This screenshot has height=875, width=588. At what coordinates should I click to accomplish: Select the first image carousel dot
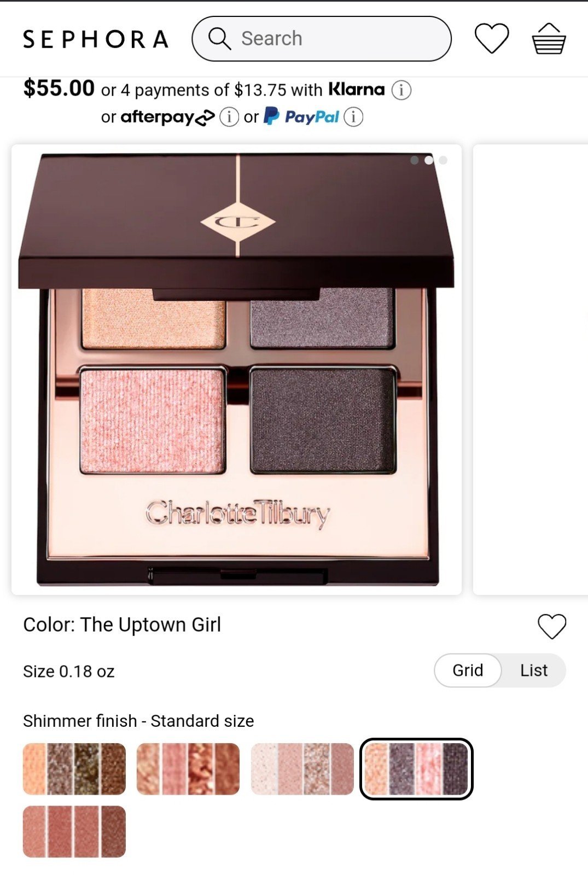(415, 160)
